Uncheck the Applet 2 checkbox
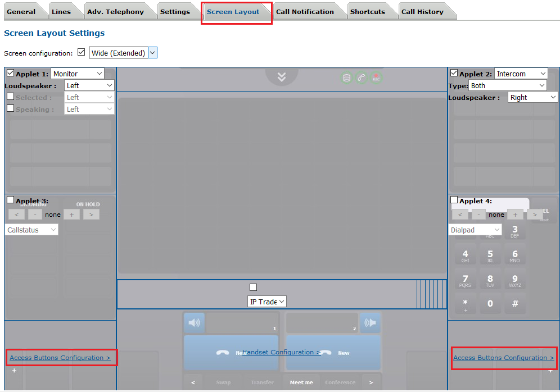The width and height of the screenshot is (560, 392). pos(454,73)
